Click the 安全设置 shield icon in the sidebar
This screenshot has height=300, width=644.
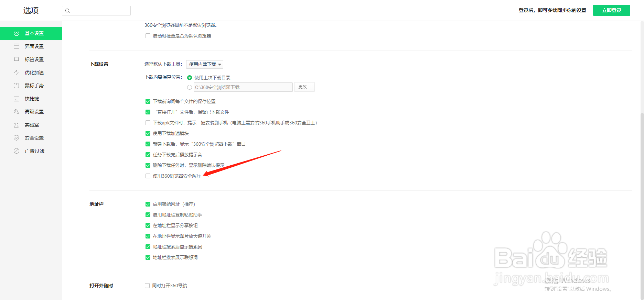16,138
